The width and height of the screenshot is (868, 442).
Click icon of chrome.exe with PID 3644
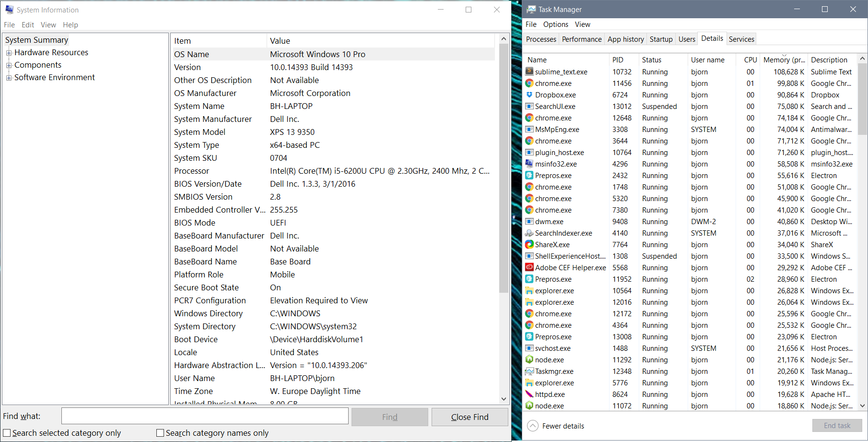pos(529,141)
